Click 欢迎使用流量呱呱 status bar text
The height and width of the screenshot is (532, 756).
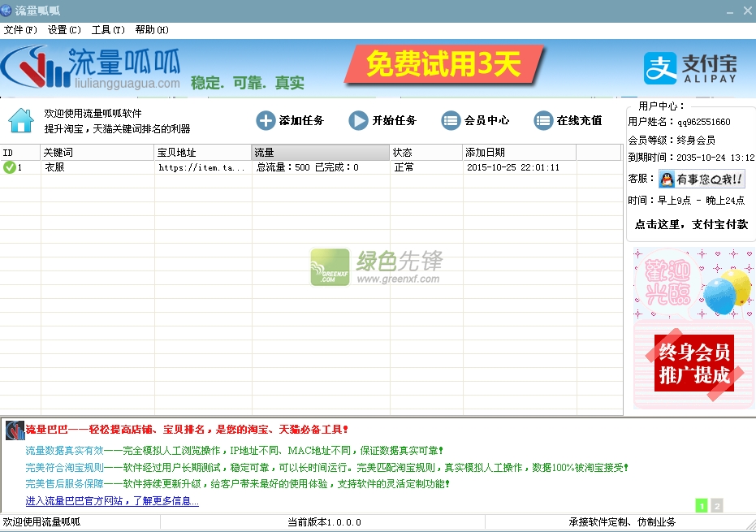click(41, 522)
